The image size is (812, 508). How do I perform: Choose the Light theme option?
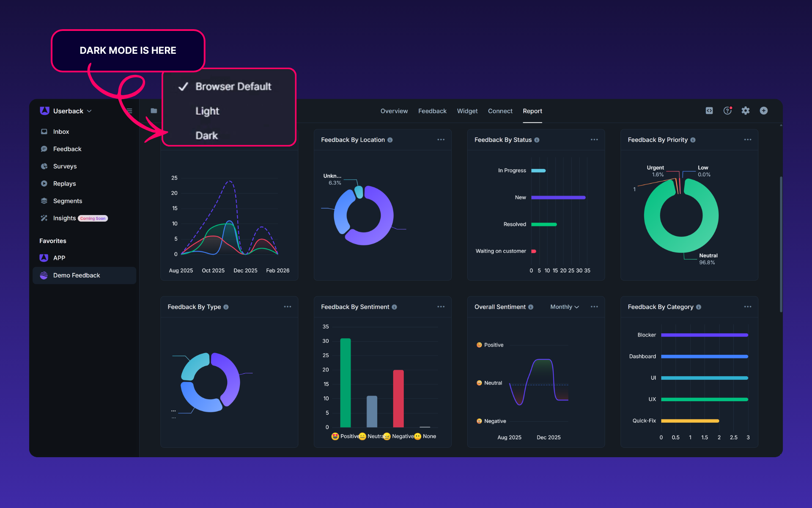(x=207, y=111)
